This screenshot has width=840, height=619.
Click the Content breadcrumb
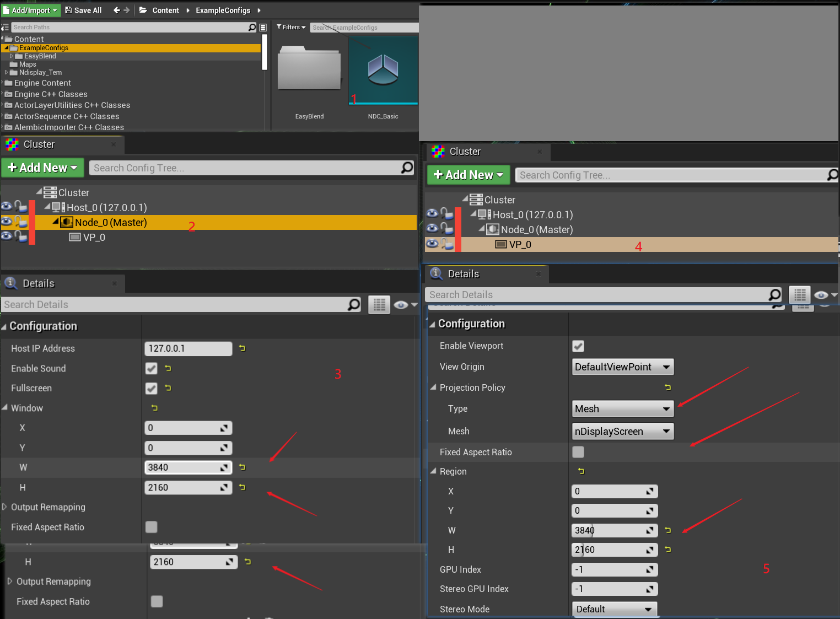pos(165,10)
